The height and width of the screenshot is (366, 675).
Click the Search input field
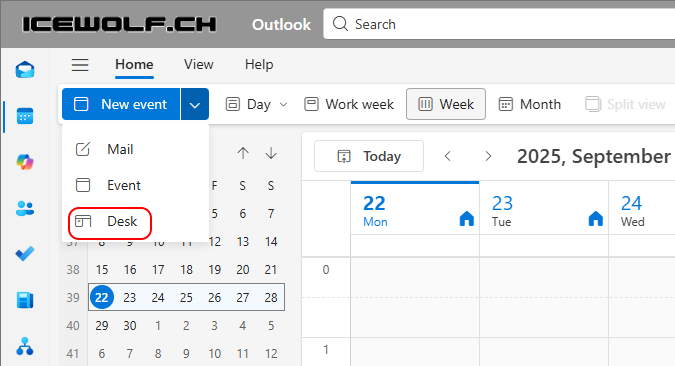coord(499,24)
